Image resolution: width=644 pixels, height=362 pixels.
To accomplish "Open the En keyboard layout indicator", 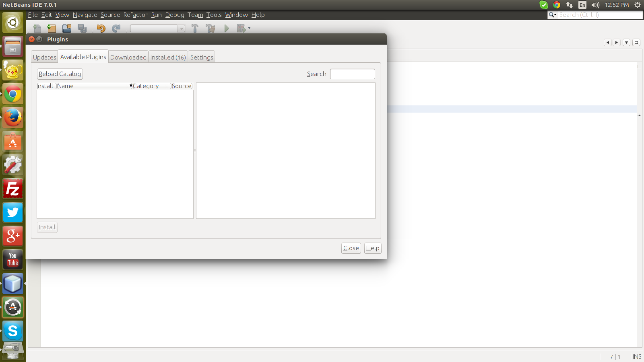I will pos(582,5).
